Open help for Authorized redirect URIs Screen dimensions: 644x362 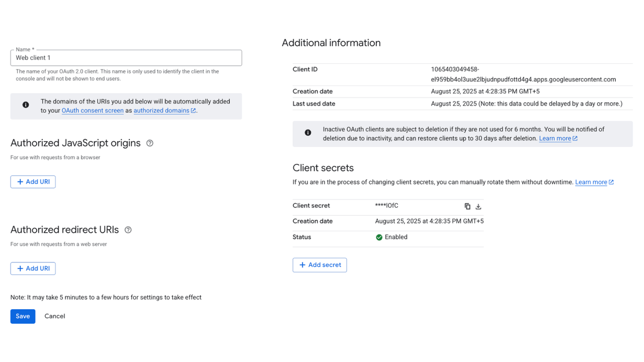tap(128, 230)
